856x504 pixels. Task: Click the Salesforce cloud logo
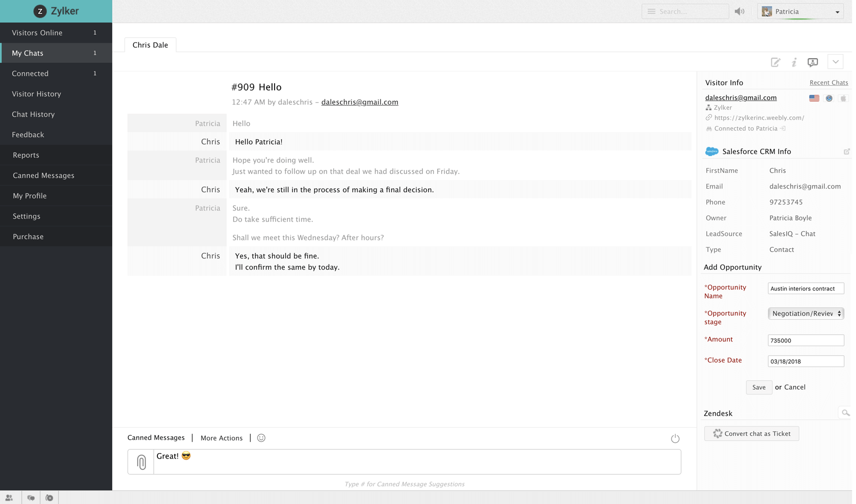click(x=711, y=151)
